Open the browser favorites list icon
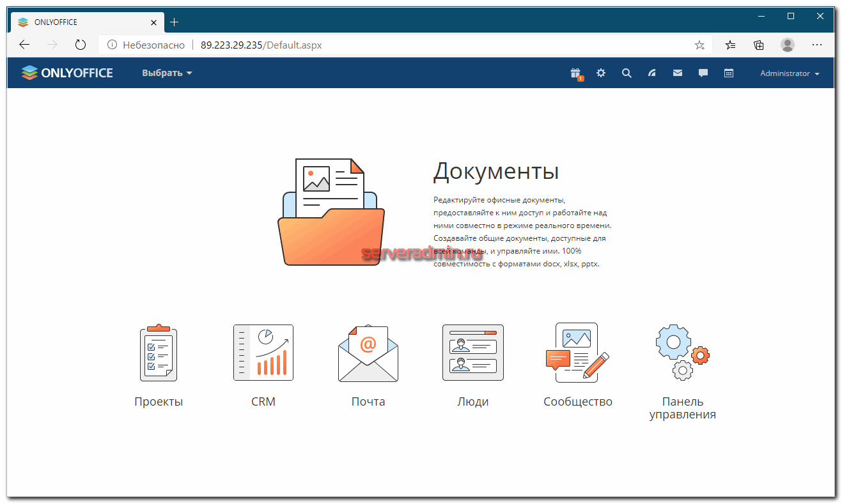 [x=731, y=45]
